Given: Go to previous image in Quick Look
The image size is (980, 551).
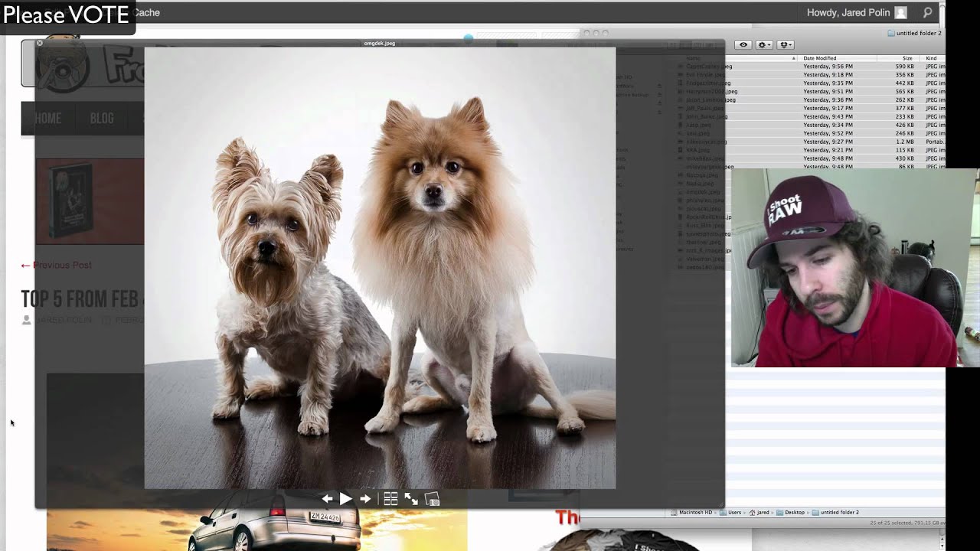Looking at the screenshot, I should [327, 499].
